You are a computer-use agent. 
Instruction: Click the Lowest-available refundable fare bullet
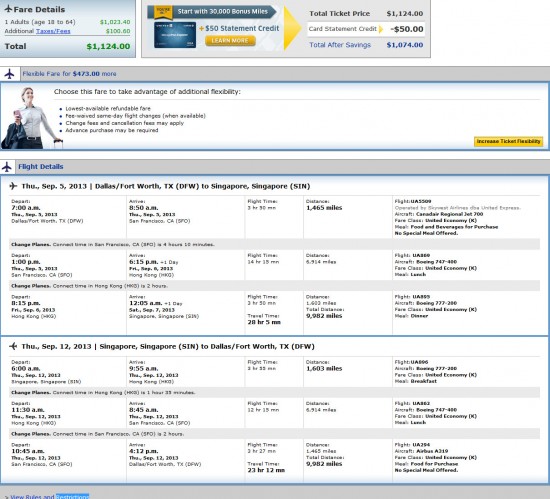(108, 109)
